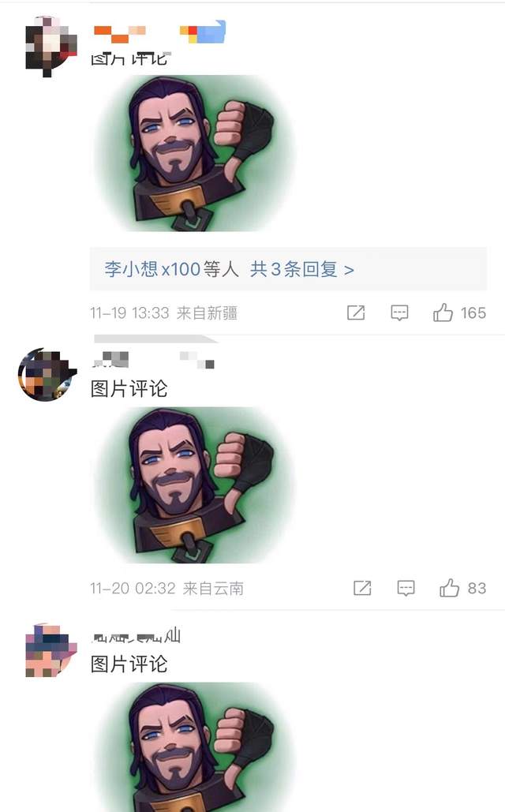This screenshot has height=812, width=505.
Task: Tap the chevron after 共3条回复
Action: [349, 270]
